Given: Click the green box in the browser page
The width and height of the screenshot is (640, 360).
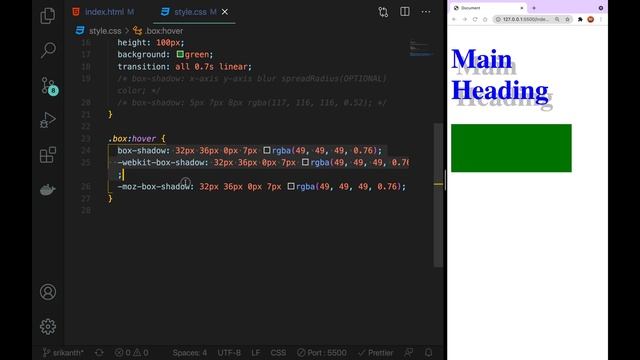Looking at the screenshot, I should click(x=511, y=148).
